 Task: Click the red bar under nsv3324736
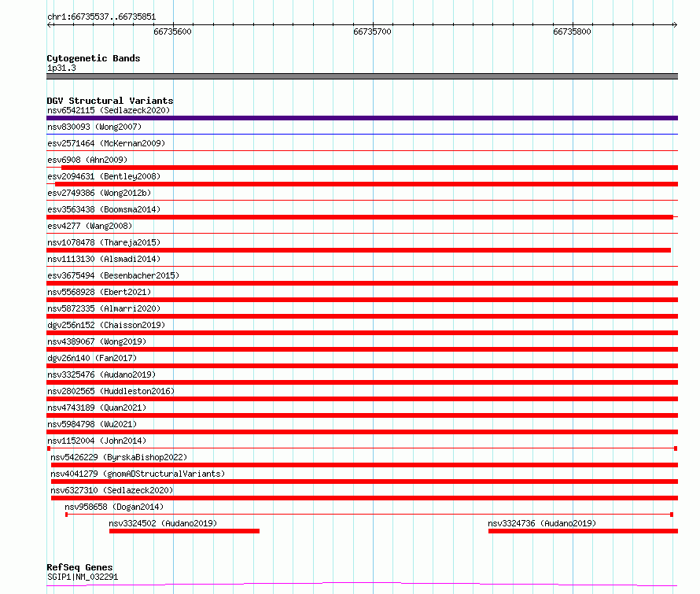583,531
